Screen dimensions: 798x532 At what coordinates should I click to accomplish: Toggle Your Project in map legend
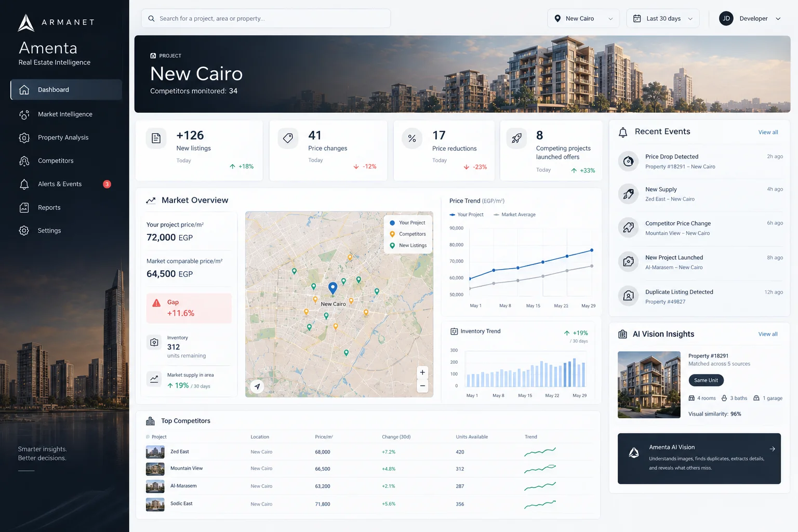(x=407, y=223)
